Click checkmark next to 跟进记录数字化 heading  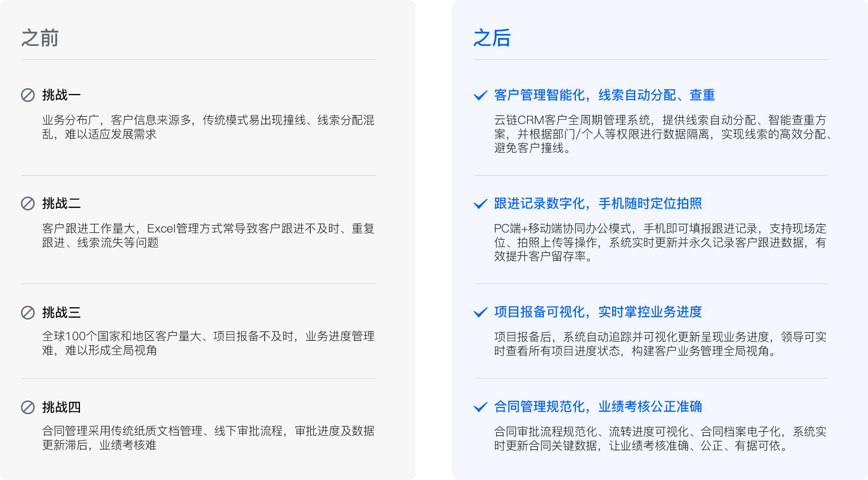tap(481, 204)
